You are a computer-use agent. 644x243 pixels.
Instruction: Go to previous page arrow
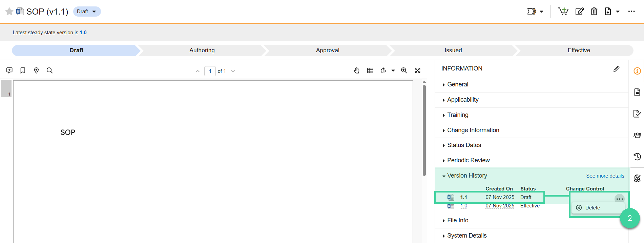click(198, 71)
